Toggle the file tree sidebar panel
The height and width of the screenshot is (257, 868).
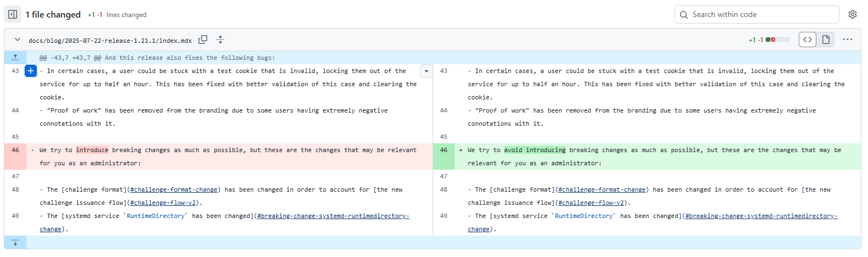13,14
